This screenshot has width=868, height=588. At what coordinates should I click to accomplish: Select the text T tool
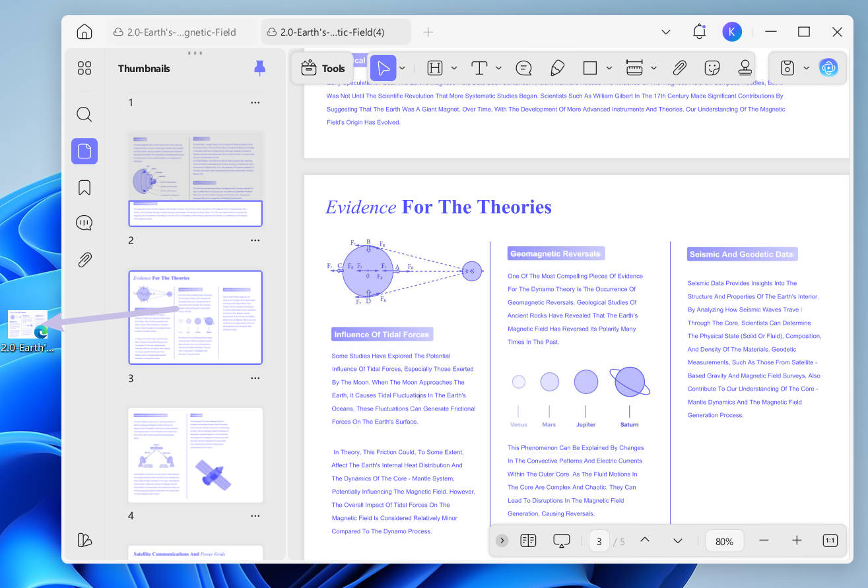pyautogui.click(x=479, y=68)
